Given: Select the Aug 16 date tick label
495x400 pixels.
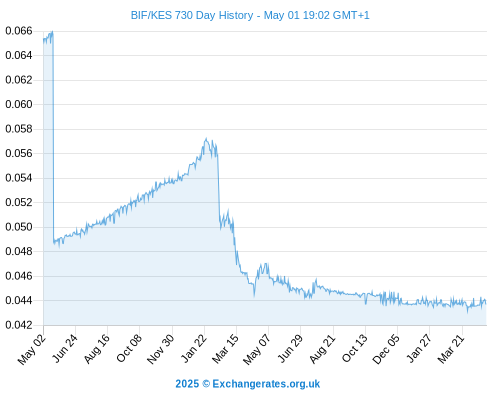Looking at the screenshot, I should pos(97,349).
